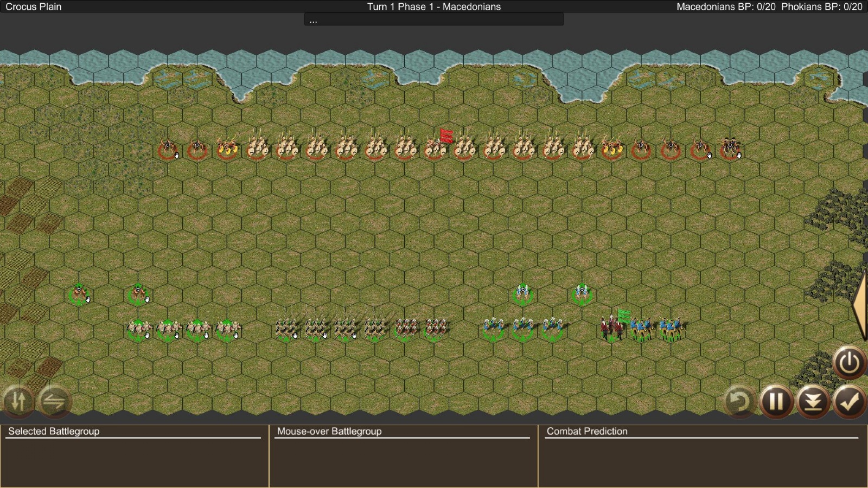Select the left yellow-shield red unit

227,147
